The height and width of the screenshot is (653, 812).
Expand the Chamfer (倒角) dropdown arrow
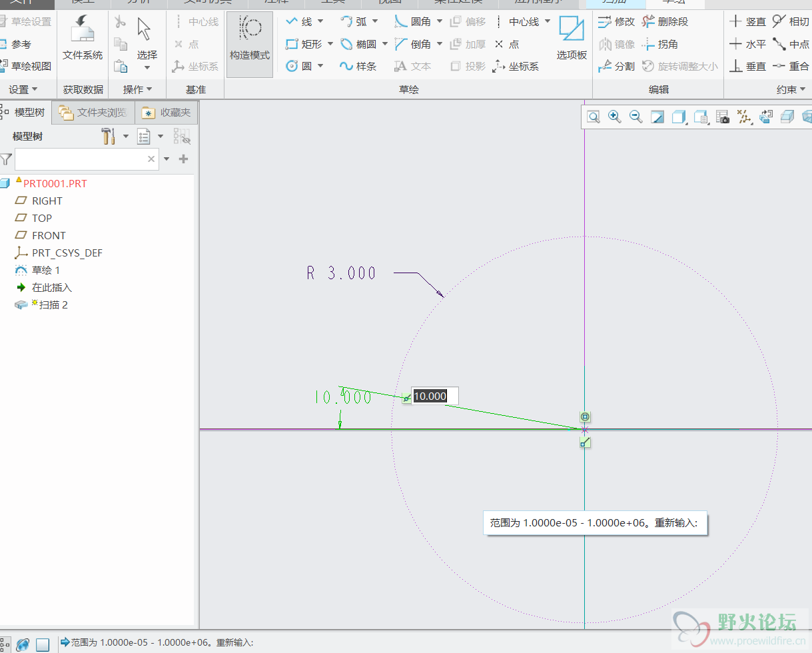click(x=440, y=44)
